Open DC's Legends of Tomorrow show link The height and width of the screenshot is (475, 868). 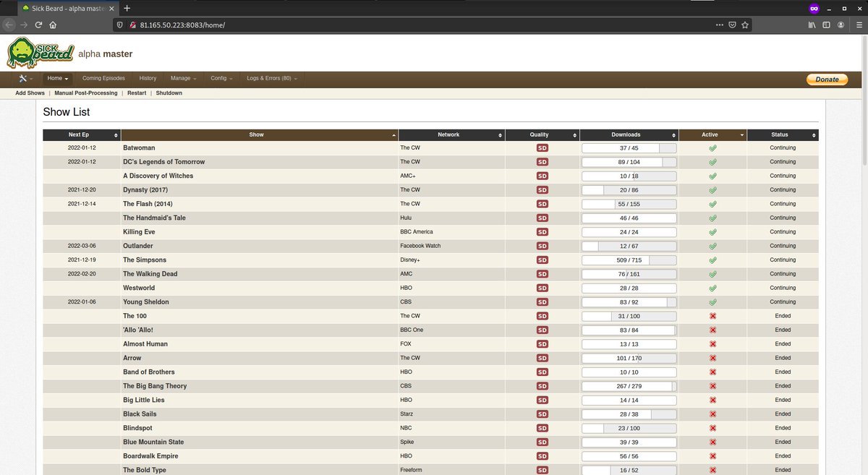(x=163, y=162)
